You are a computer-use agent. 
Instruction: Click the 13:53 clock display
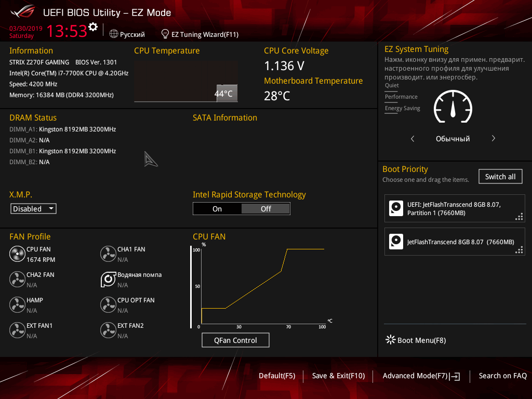click(x=66, y=31)
